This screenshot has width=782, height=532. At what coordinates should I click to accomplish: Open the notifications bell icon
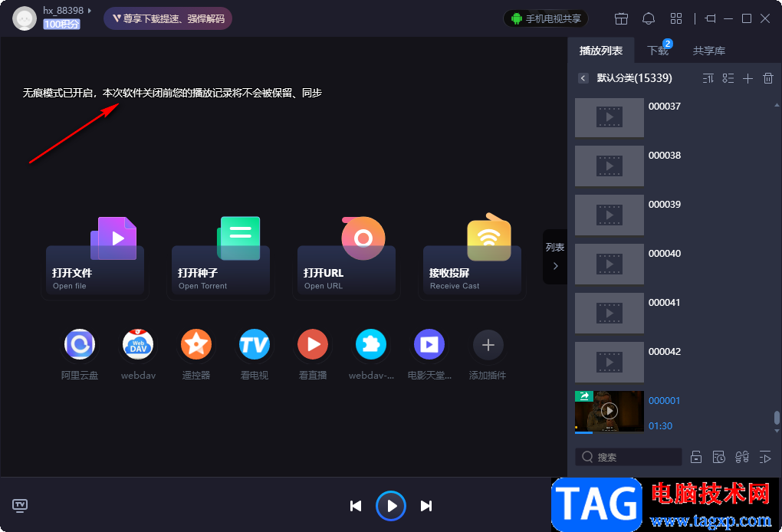click(x=649, y=18)
